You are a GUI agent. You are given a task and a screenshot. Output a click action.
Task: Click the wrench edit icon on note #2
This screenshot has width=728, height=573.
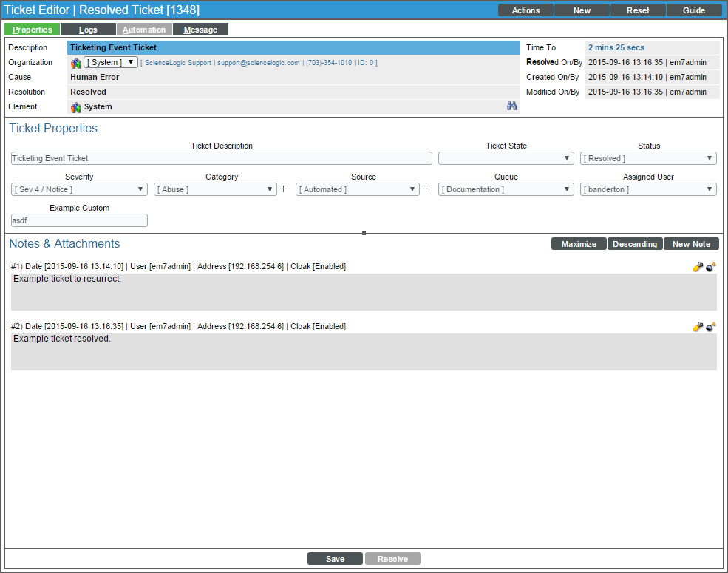tap(698, 327)
